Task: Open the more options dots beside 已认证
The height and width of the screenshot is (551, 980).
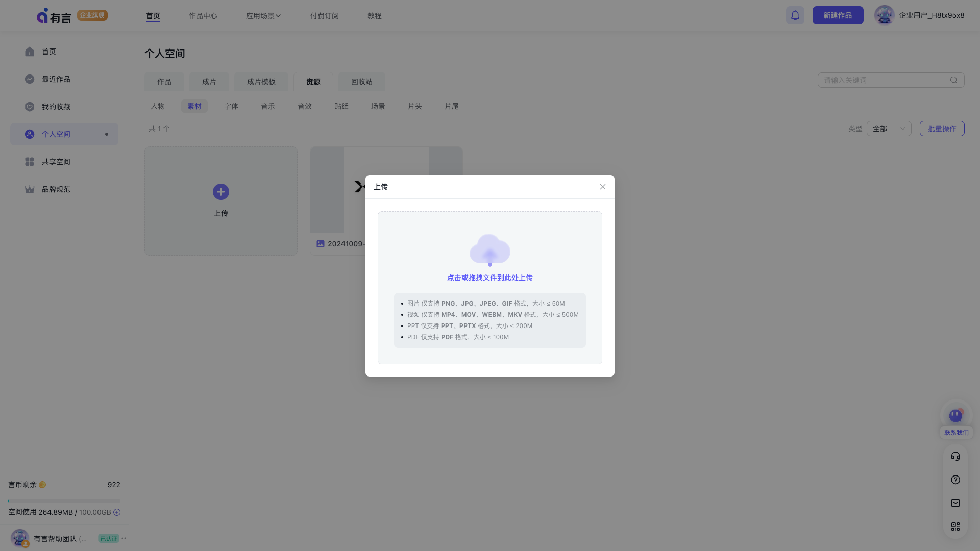Action: point(124,538)
